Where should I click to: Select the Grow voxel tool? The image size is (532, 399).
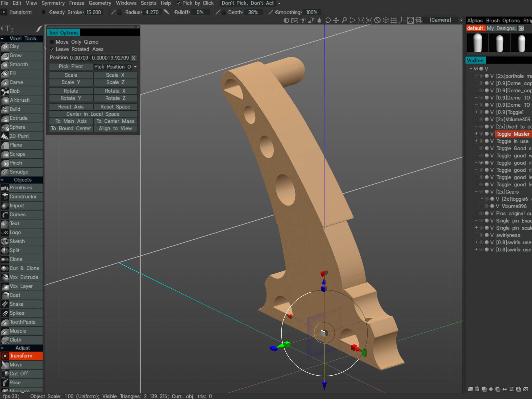click(22, 56)
